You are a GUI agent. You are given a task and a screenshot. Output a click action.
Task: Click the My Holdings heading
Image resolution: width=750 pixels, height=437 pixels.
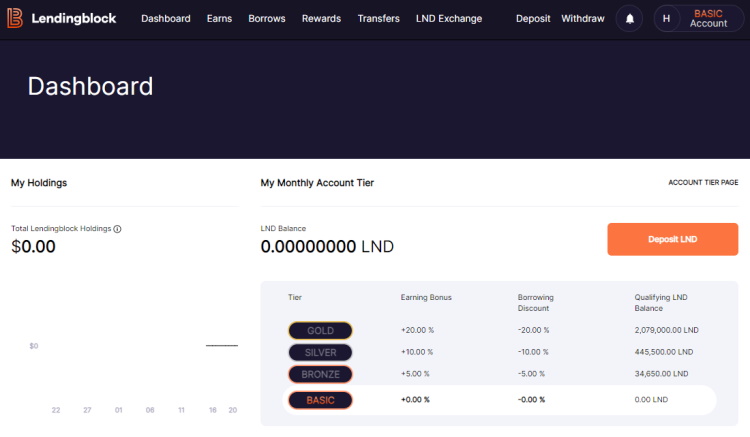[39, 183]
